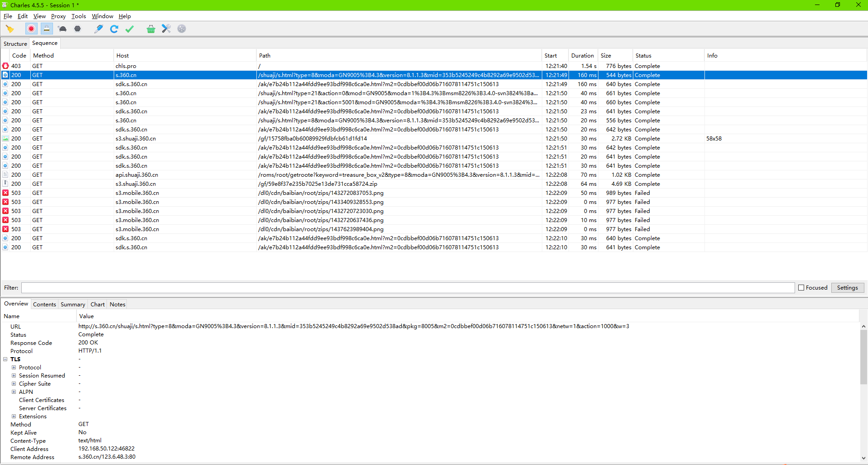Toggle SSL Proxying padlock icon
868x465 pixels.
click(x=47, y=29)
